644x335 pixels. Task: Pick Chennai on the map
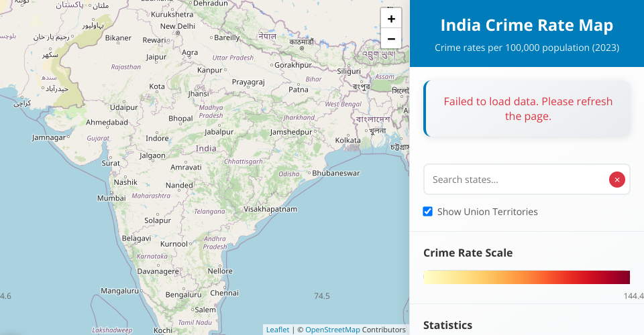pyautogui.click(x=224, y=293)
